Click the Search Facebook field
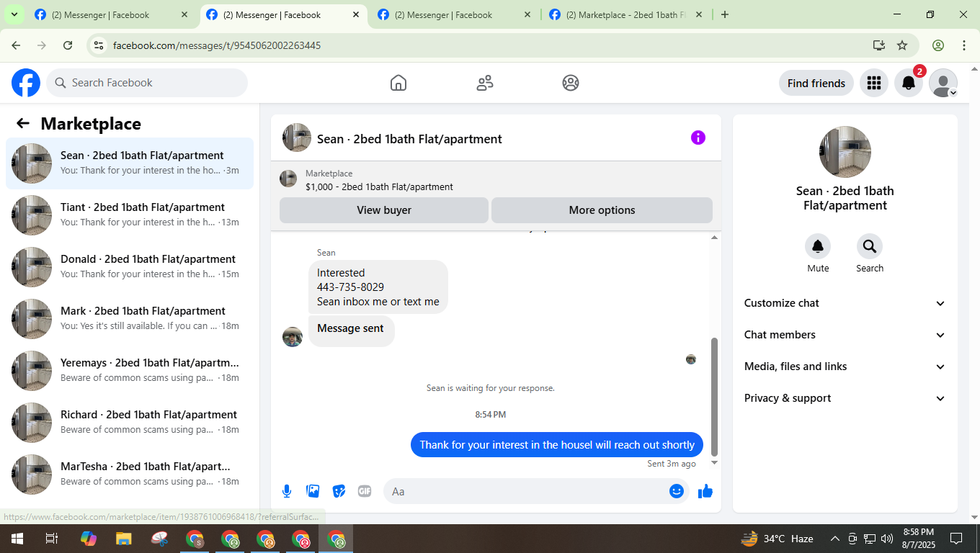The height and width of the screenshot is (553, 980). click(147, 83)
